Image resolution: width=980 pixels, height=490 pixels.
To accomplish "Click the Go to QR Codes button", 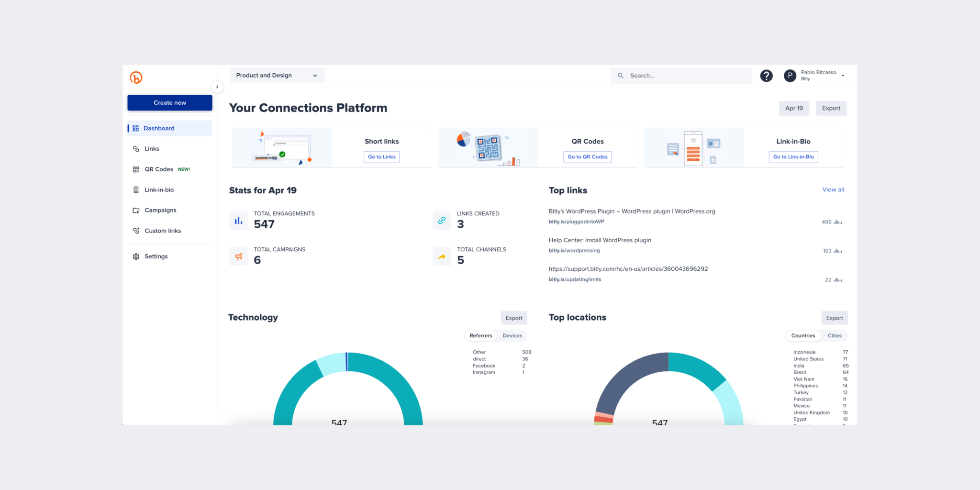I will point(587,156).
